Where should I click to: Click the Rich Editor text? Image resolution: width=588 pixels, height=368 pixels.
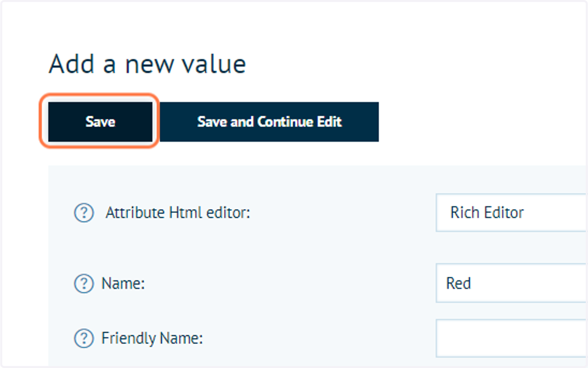click(487, 212)
